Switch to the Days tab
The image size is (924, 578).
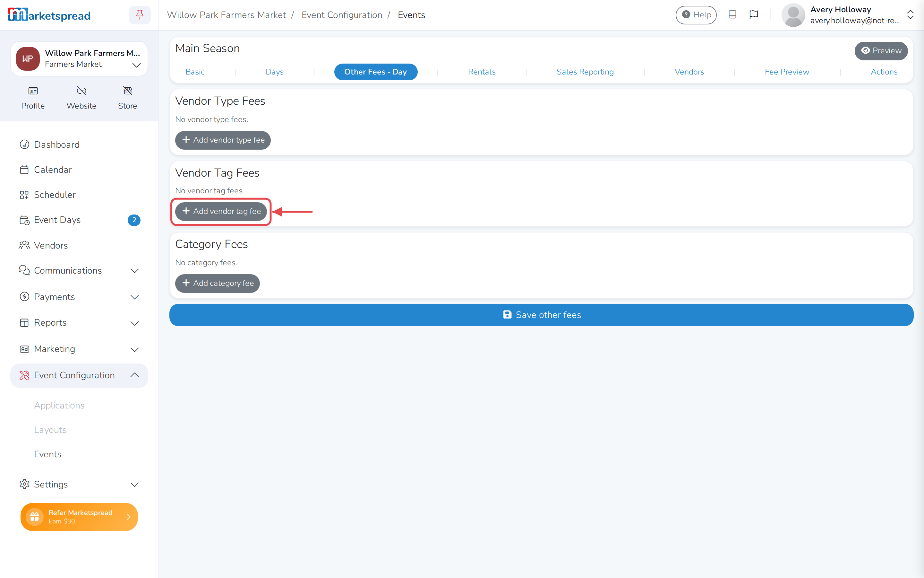tap(275, 72)
